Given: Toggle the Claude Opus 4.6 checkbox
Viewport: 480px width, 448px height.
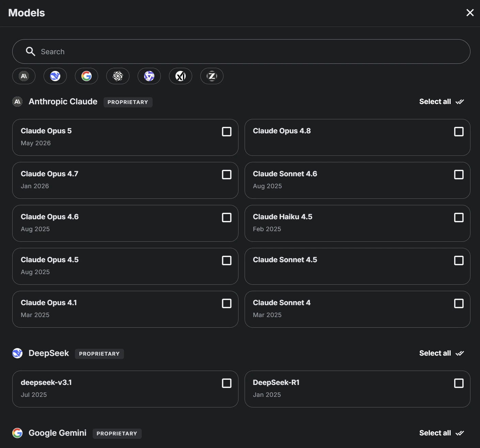Looking at the screenshot, I should [227, 218].
